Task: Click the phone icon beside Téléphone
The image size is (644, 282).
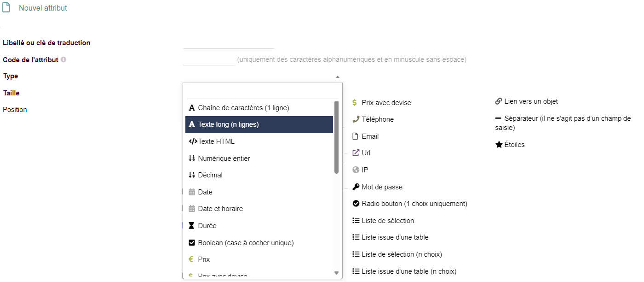Action: [x=356, y=119]
